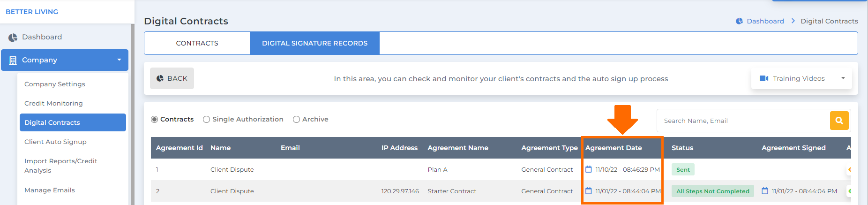Click the Email column header
Viewport: 868px width, 205px height.
290,148
